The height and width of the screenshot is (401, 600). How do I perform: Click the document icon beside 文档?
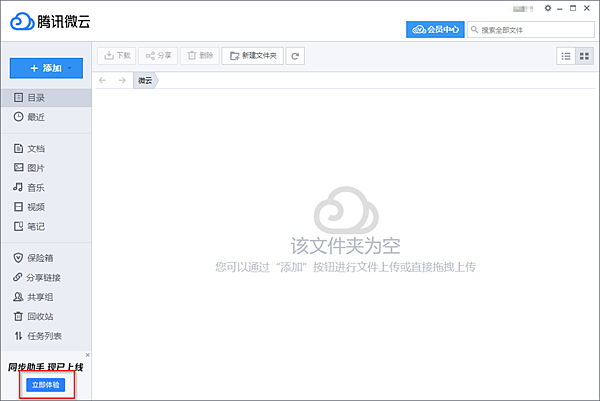(x=18, y=148)
